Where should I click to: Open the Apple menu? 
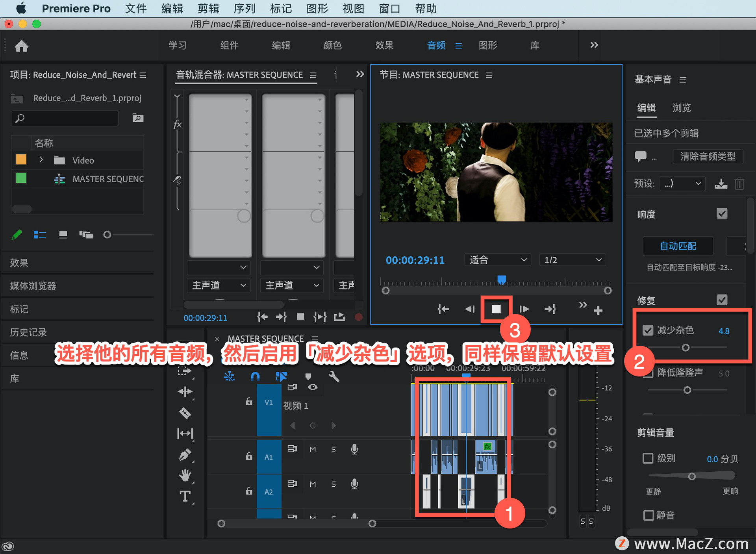(x=21, y=8)
